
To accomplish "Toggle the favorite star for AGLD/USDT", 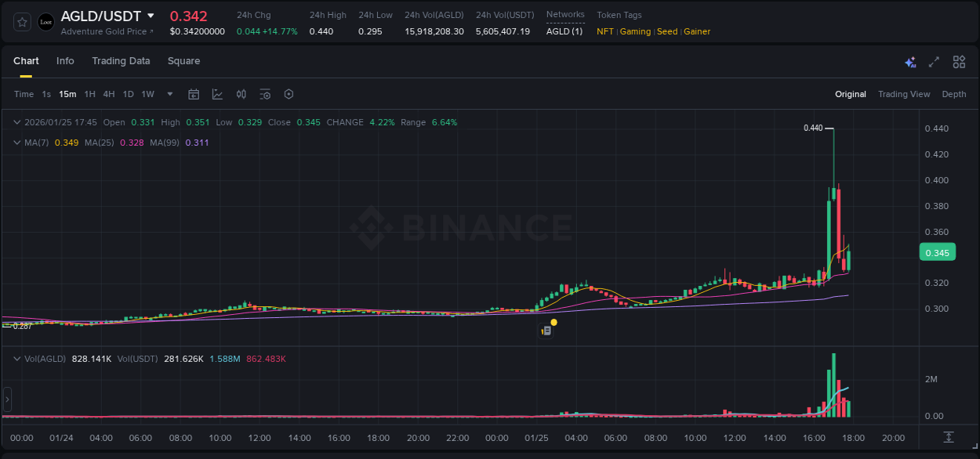I will (21, 22).
